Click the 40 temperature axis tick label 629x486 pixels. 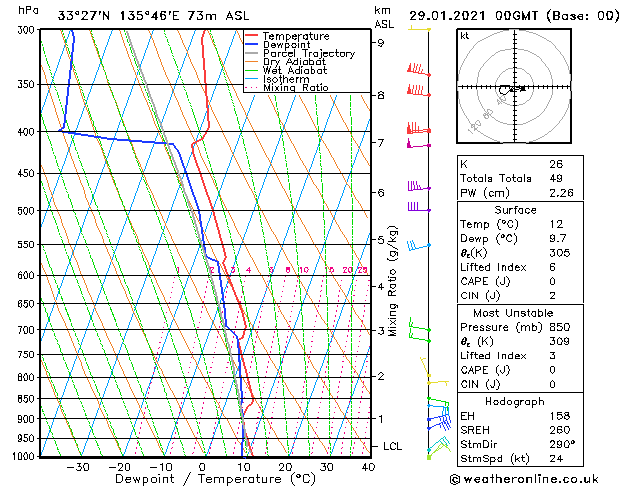(x=368, y=467)
